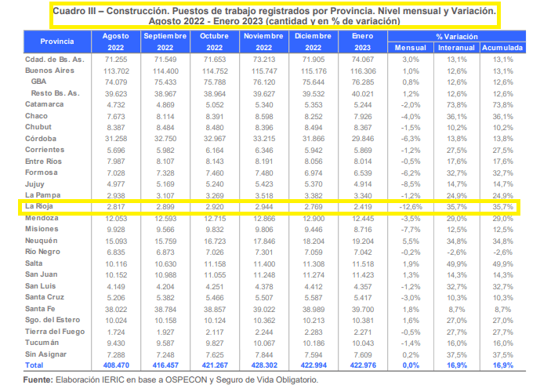Screen dimensions: 540x392
Task: Select the Entre Ríos row label
Action: (43, 162)
